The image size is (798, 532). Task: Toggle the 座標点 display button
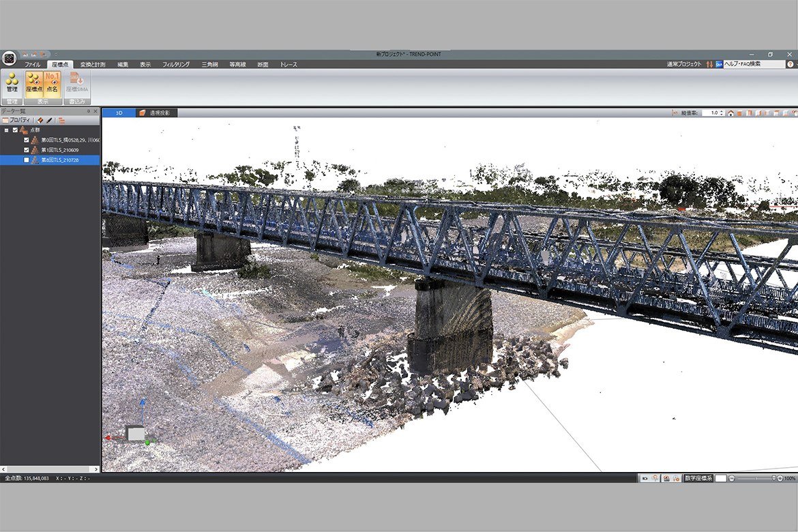33,83
